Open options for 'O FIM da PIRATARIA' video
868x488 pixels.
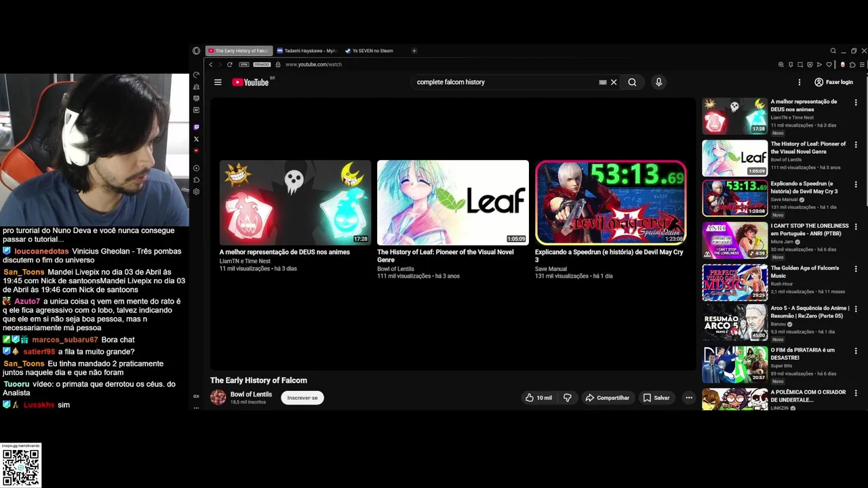point(856,350)
